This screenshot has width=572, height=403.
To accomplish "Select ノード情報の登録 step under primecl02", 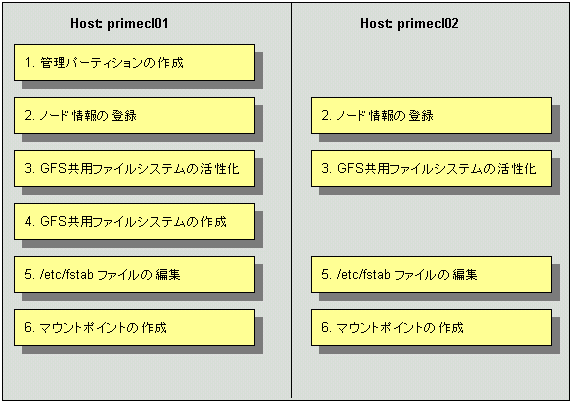I will pos(431,116).
